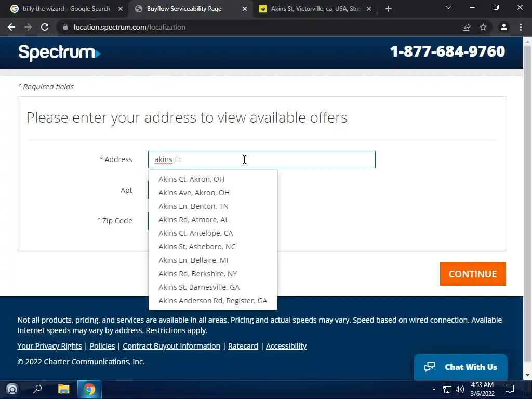Image resolution: width=532 pixels, height=399 pixels.
Task: Open Your Privacy Rights link
Action: (x=49, y=345)
